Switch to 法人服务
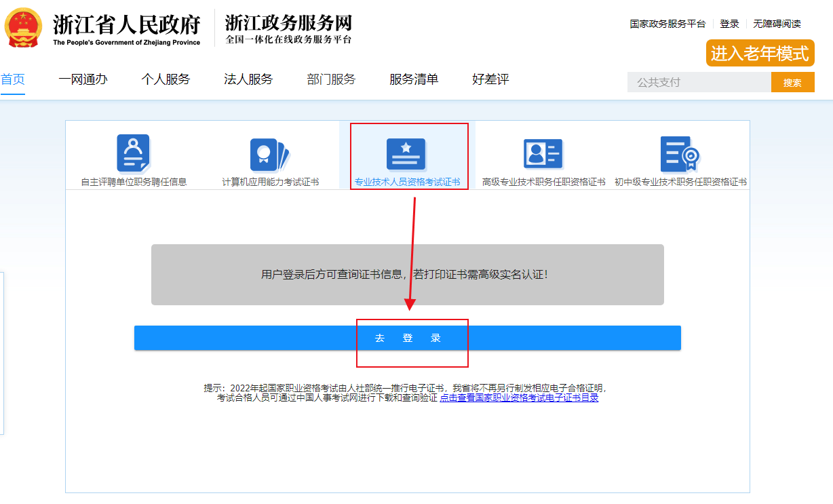 click(x=248, y=79)
